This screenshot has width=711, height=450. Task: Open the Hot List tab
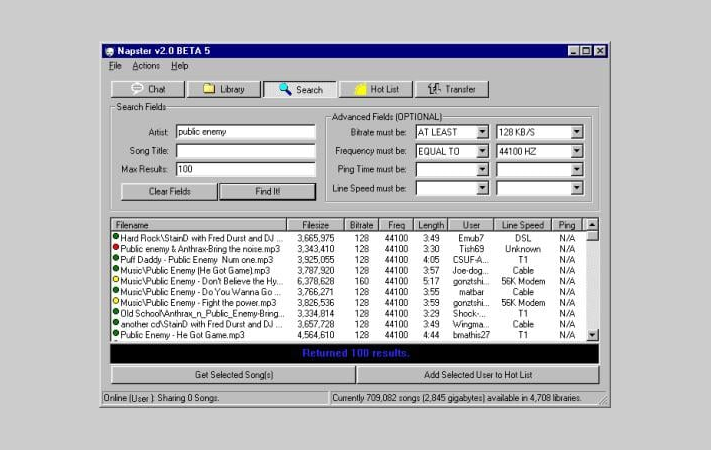point(376,89)
